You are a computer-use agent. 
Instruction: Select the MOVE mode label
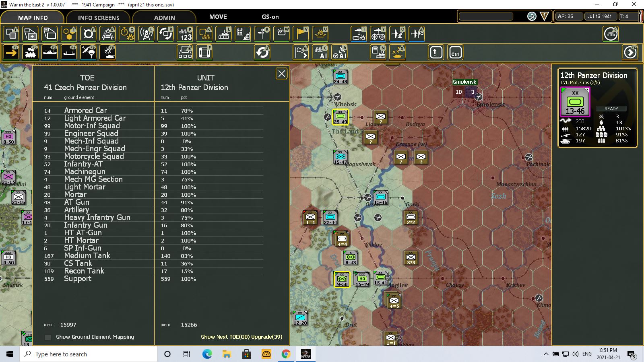(218, 17)
